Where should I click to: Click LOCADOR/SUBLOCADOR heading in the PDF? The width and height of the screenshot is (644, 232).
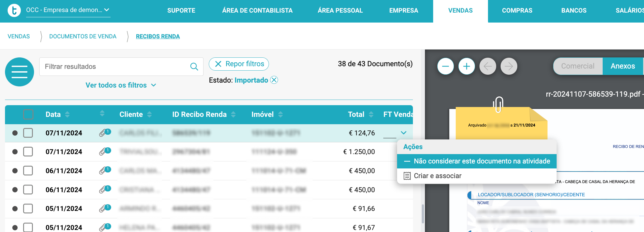tap(531, 195)
